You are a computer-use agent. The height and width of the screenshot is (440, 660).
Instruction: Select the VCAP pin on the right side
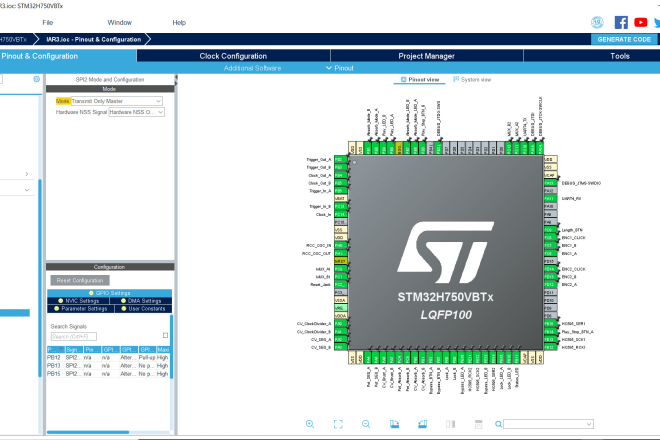click(x=550, y=175)
